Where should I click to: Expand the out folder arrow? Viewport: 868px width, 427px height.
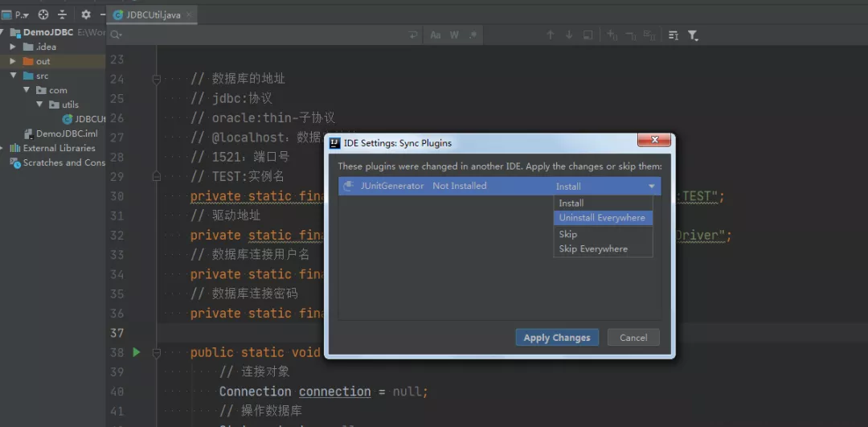point(13,61)
